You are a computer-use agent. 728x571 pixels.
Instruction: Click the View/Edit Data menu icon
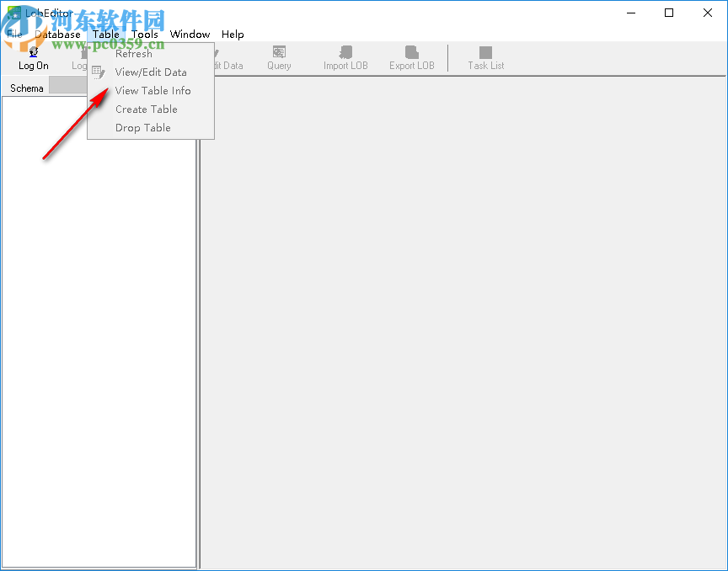pyautogui.click(x=99, y=72)
